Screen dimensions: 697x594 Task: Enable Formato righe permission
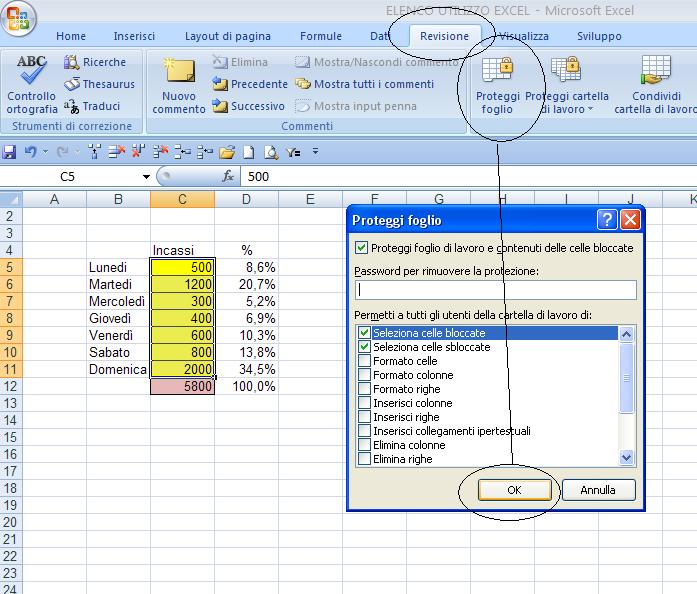click(365, 389)
